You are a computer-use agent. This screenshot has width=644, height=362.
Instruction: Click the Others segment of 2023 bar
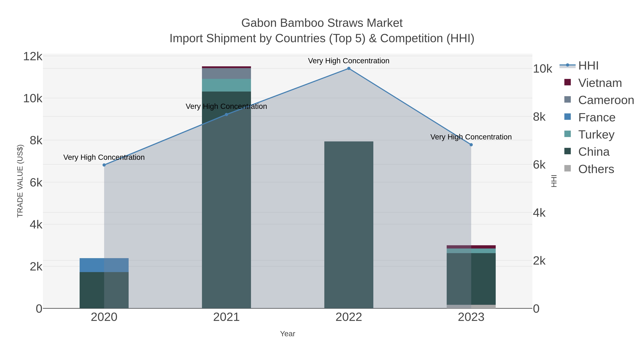click(471, 307)
